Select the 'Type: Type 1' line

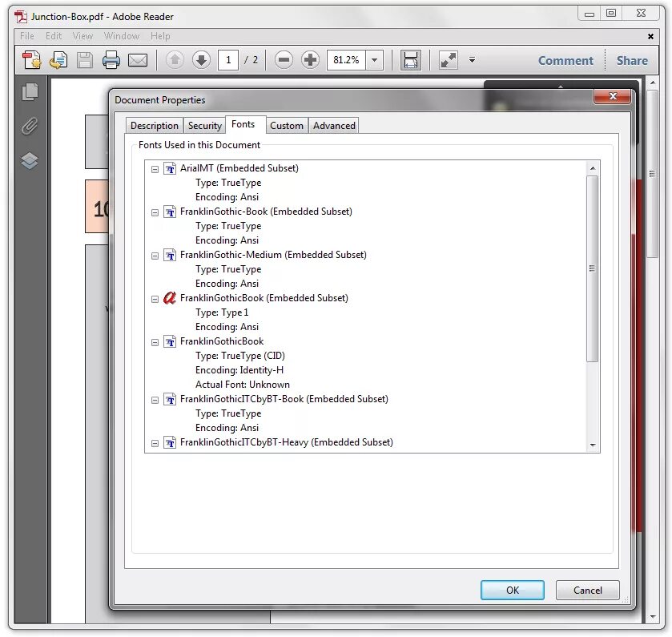[222, 312]
